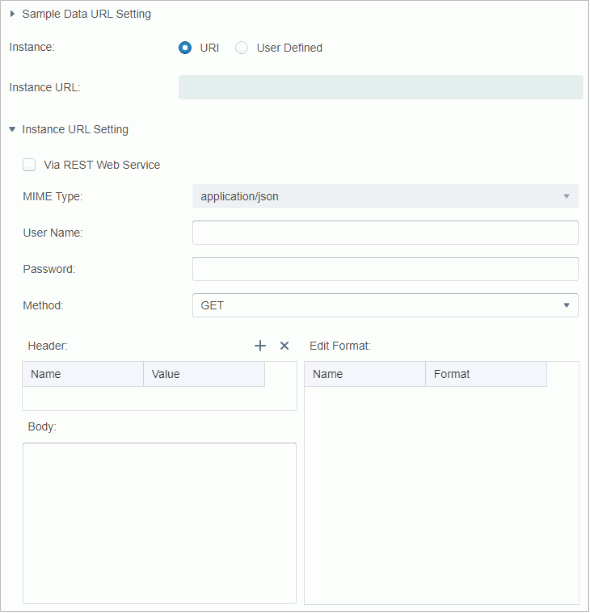
Task: Select the User Defined radio button
Action: click(241, 48)
